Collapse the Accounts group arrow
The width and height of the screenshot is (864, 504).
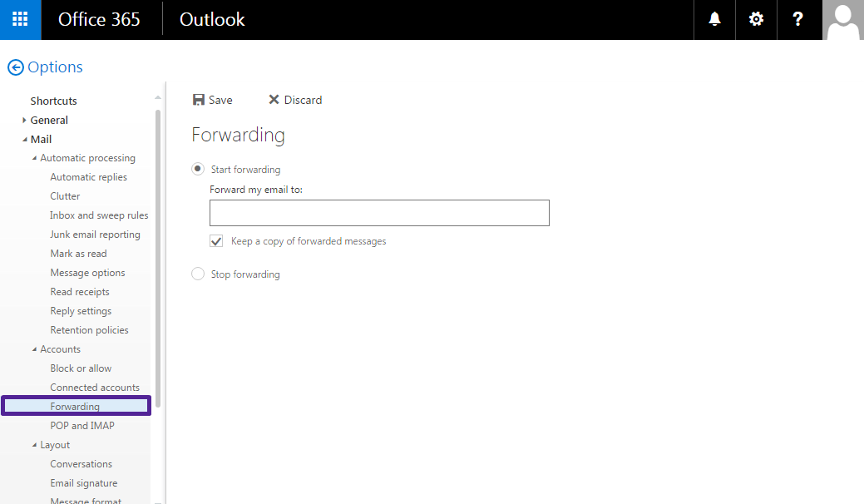[x=34, y=349]
